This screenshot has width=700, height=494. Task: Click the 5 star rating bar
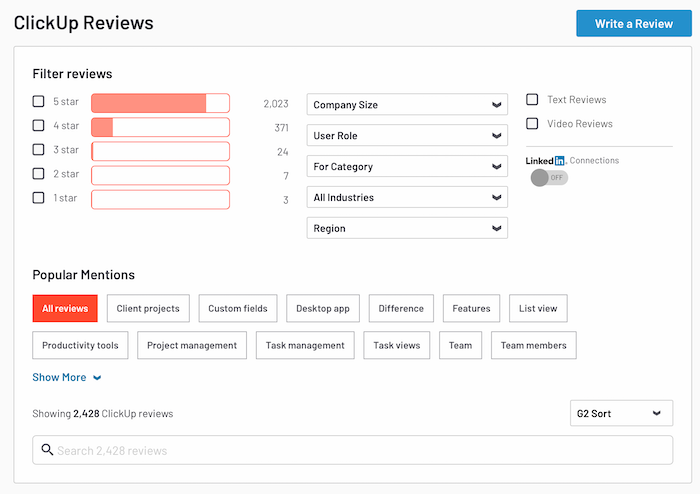point(160,103)
